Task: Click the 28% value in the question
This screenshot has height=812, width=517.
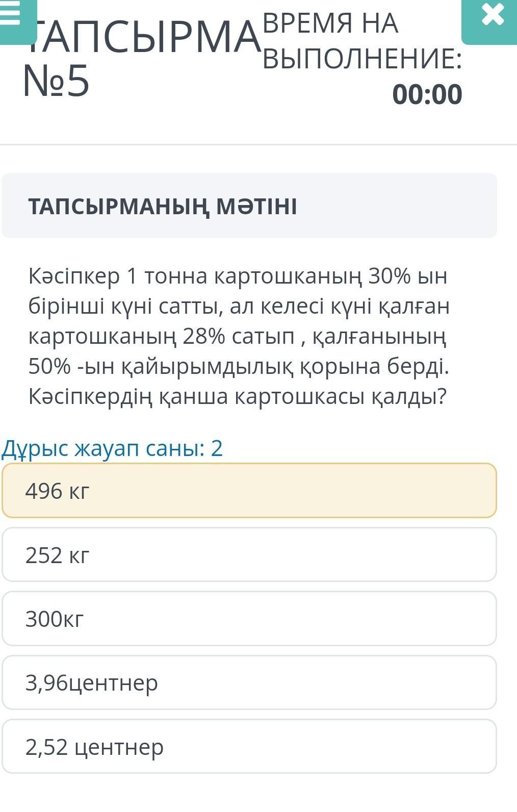Action: pyautogui.click(x=203, y=336)
